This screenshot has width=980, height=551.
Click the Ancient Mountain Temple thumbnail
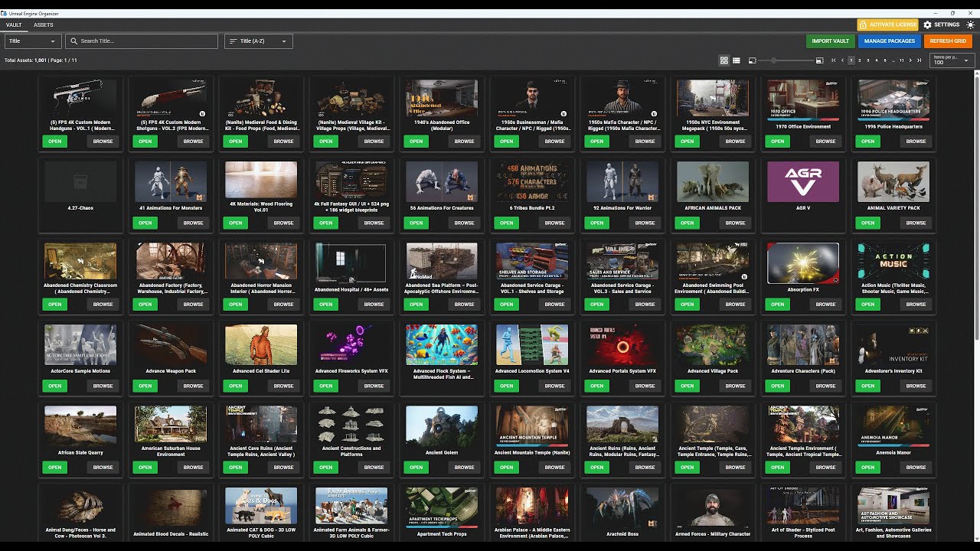(x=532, y=426)
